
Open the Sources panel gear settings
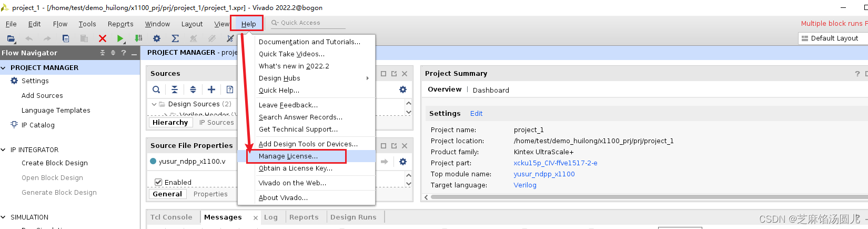tap(403, 89)
